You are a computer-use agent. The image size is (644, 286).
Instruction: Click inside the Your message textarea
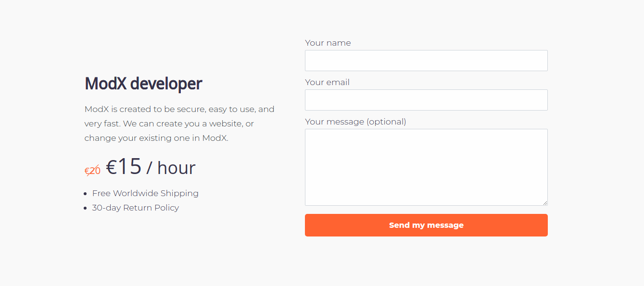pos(426,167)
